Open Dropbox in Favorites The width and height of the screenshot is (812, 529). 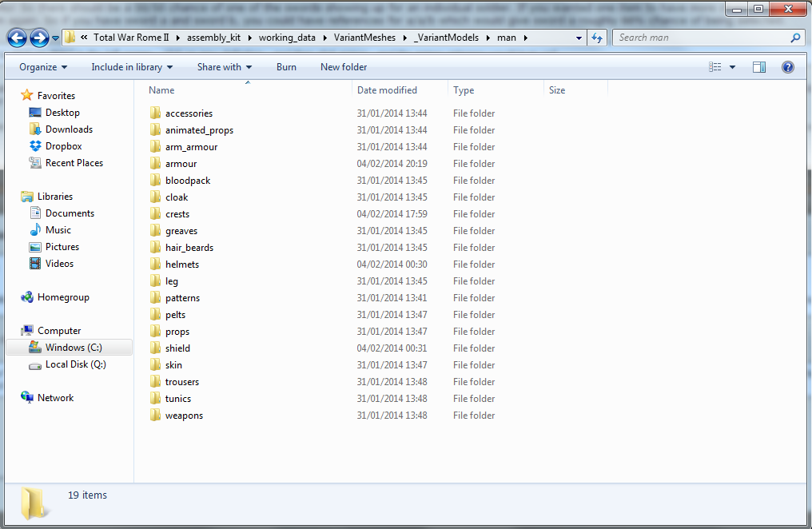coord(63,146)
